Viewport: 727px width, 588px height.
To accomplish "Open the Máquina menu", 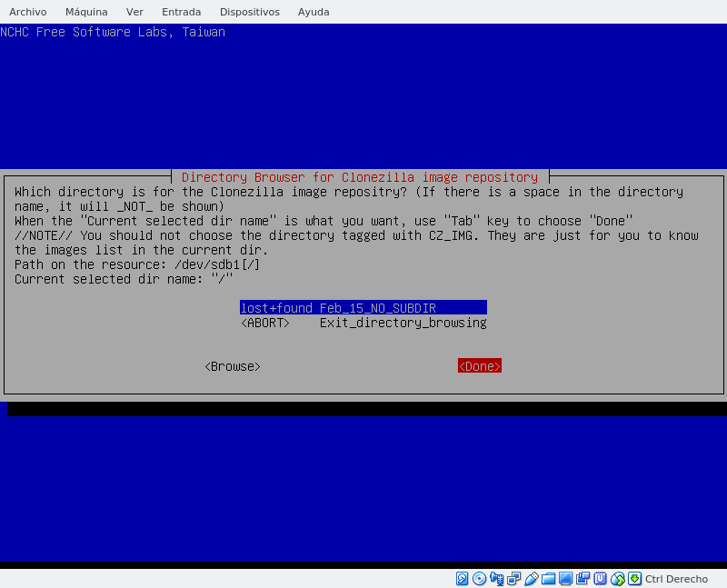I will [x=86, y=12].
